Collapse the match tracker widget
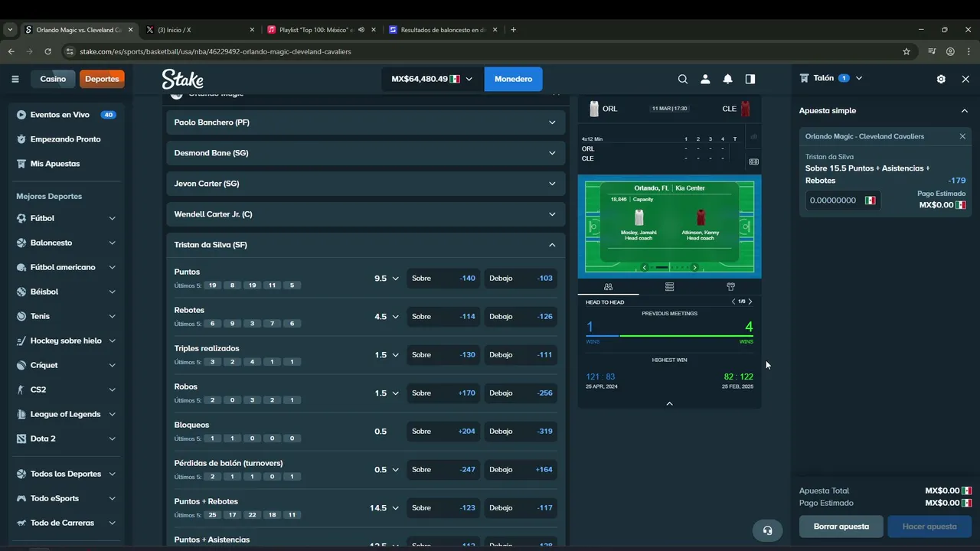Viewport: 980px width, 551px height. [x=669, y=403]
